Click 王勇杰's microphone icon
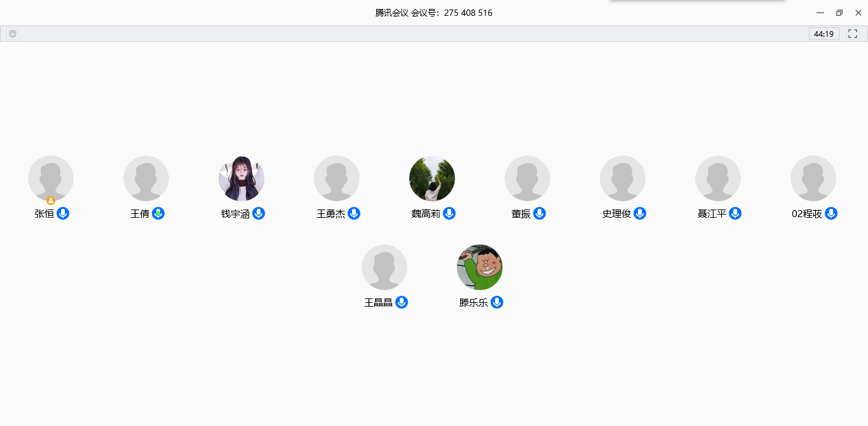This screenshot has height=426, width=868. coord(354,213)
